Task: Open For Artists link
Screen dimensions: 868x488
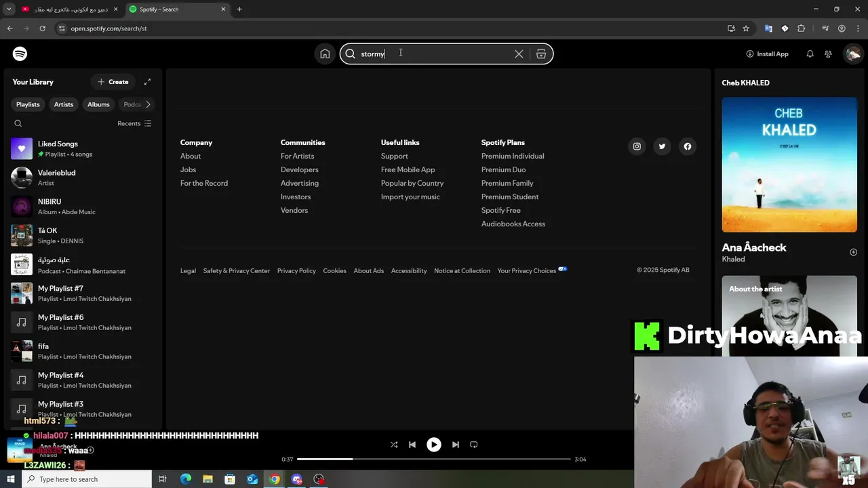Action: click(297, 156)
